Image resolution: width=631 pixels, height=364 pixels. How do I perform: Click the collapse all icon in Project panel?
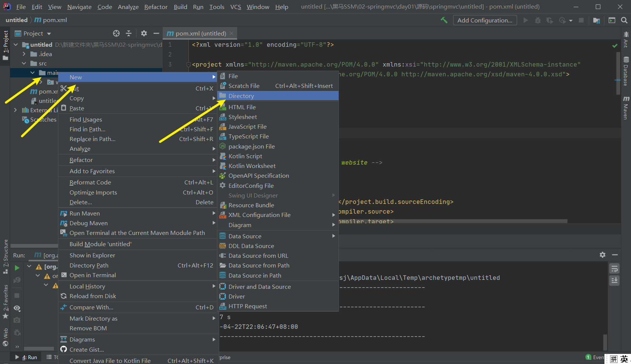[129, 33]
